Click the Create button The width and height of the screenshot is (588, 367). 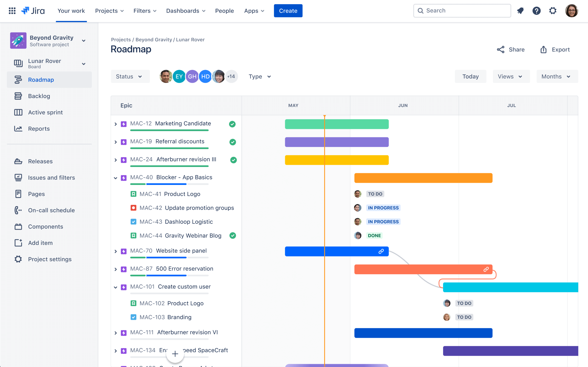[288, 11]
